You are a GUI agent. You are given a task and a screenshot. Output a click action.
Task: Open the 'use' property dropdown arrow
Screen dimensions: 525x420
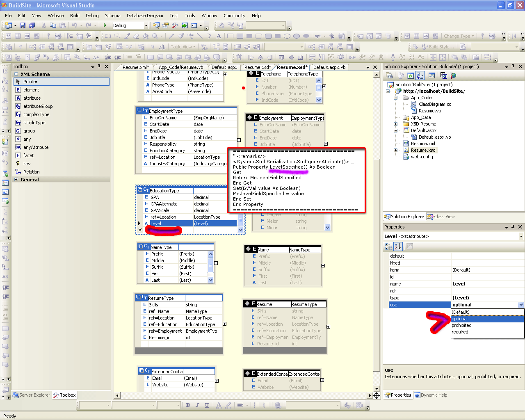[x=521, y=305]
